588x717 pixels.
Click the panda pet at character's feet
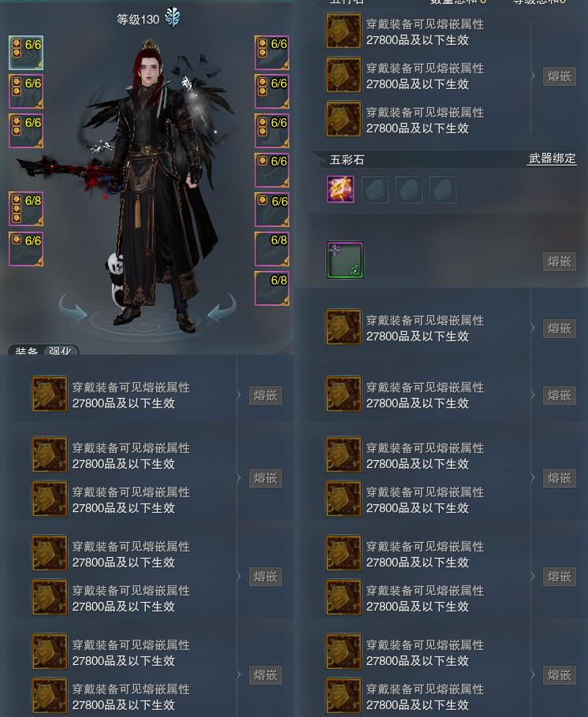coord(116,277)
